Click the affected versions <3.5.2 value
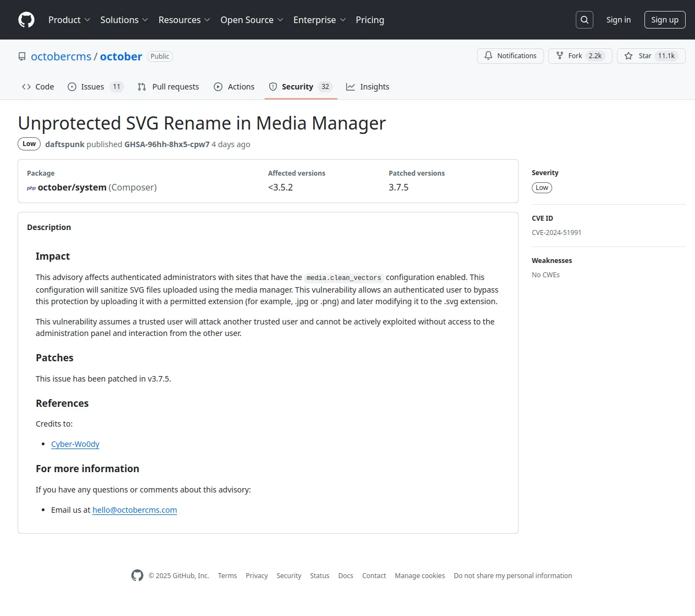 [x=280, y=187]
